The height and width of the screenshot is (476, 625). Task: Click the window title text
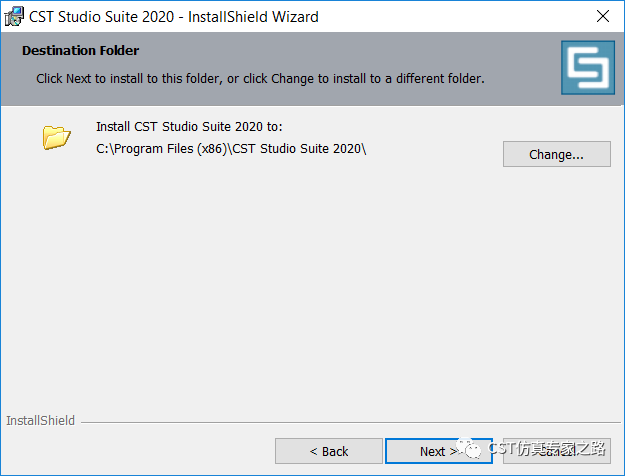[x=173, y=17]
